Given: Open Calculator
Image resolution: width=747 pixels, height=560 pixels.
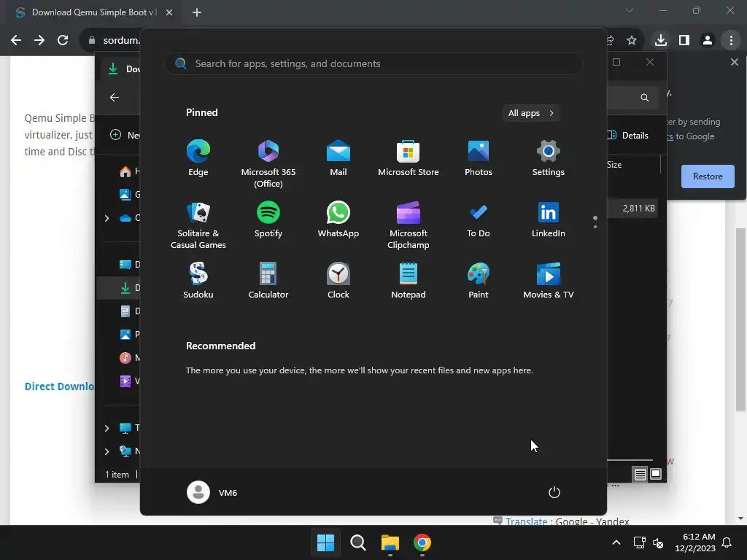Looking at the screenshot, I should pyautogui.click(x=268, y=281).
